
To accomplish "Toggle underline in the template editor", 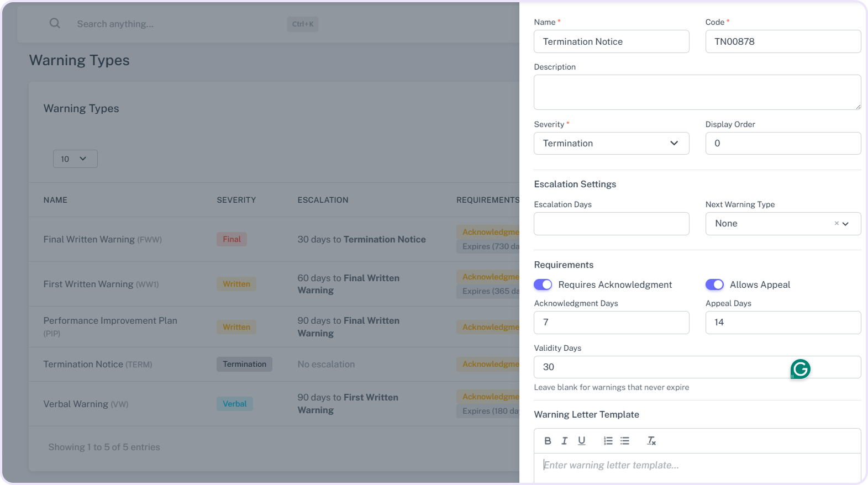I will [x=581, y=441].
